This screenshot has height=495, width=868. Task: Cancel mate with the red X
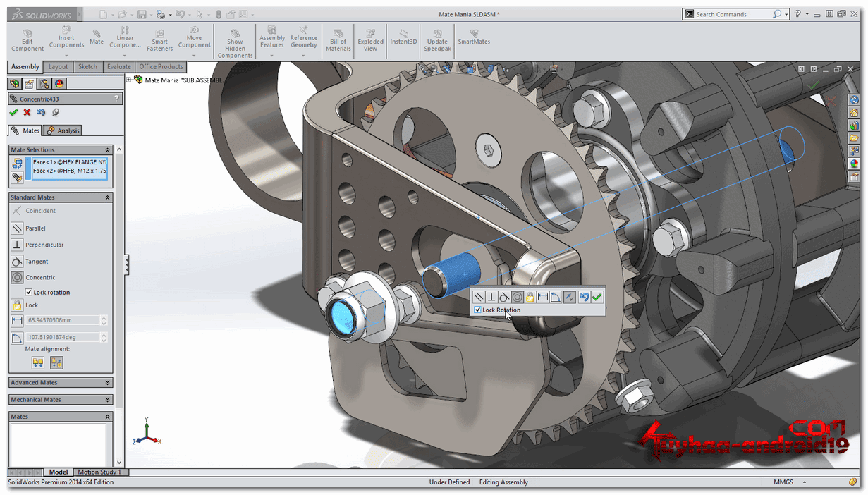click(27, 112)
